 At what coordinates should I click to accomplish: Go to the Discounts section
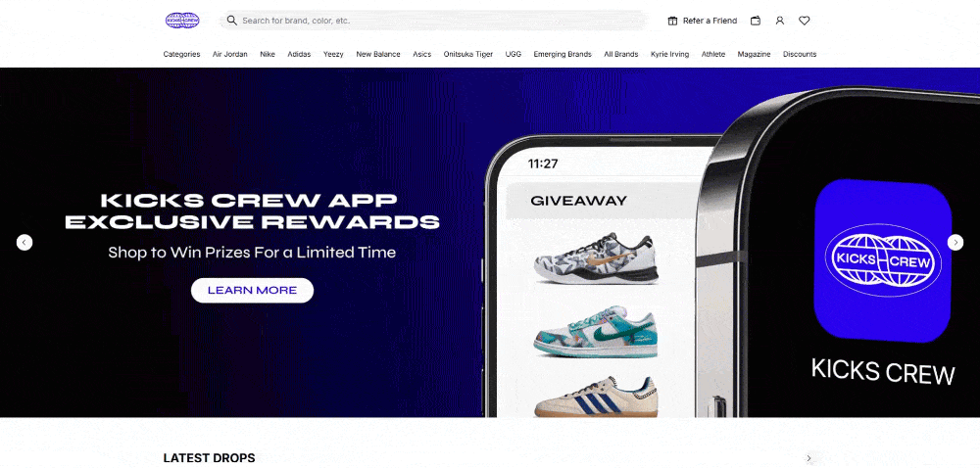(x=800, y=54)
